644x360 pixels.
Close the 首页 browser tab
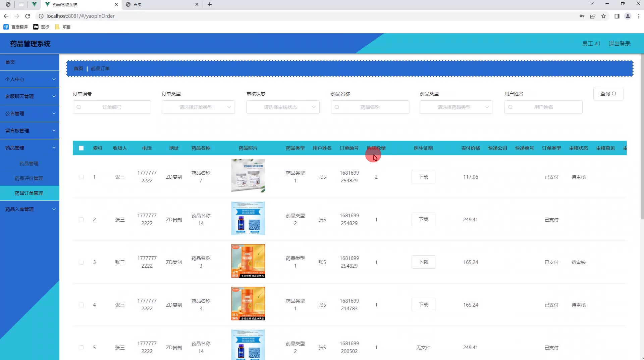[x=197, y=4]
